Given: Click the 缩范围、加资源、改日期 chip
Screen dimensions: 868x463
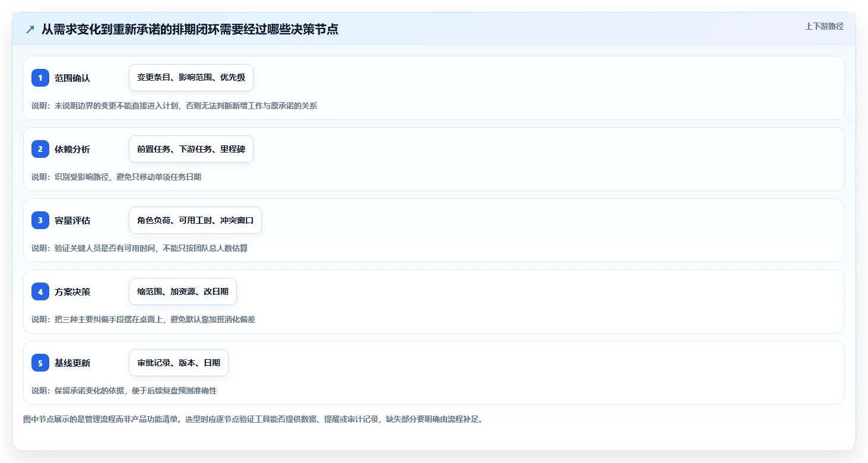Looking at the screenshot, I should click(x=183, y=291).
